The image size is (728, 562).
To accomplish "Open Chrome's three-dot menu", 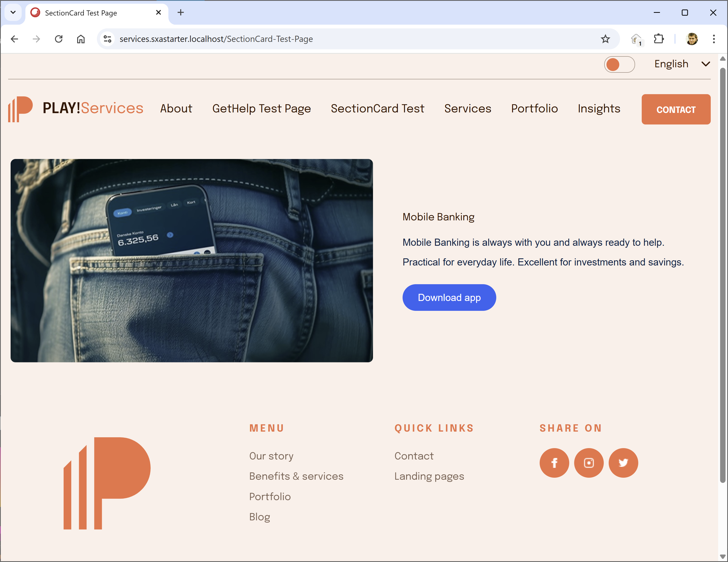I will 714,39.
